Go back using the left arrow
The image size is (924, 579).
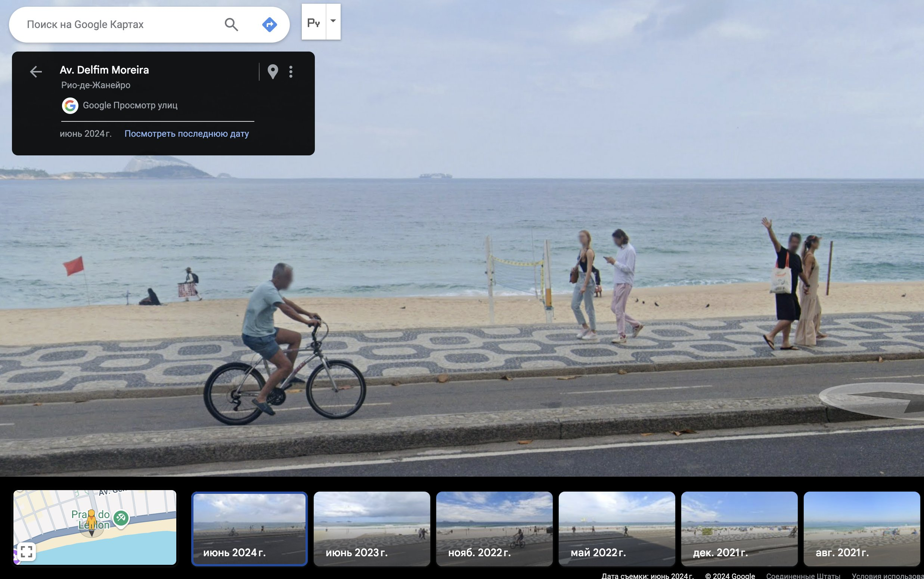(36, 72)
